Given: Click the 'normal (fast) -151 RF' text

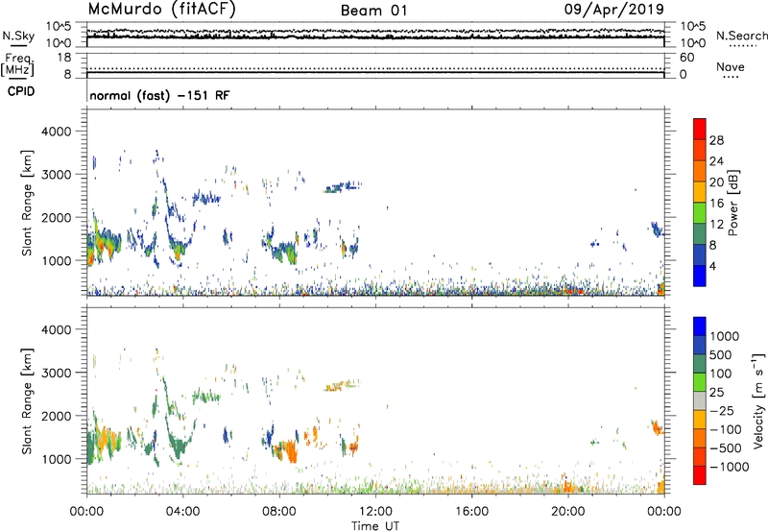Looking at the screenshot, I should point(159,95).
